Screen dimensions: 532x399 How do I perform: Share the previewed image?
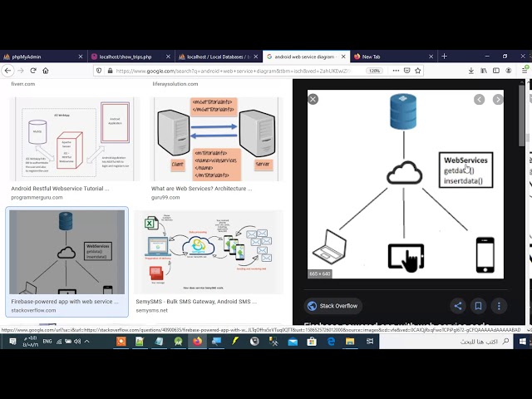[x=458, y=306]
